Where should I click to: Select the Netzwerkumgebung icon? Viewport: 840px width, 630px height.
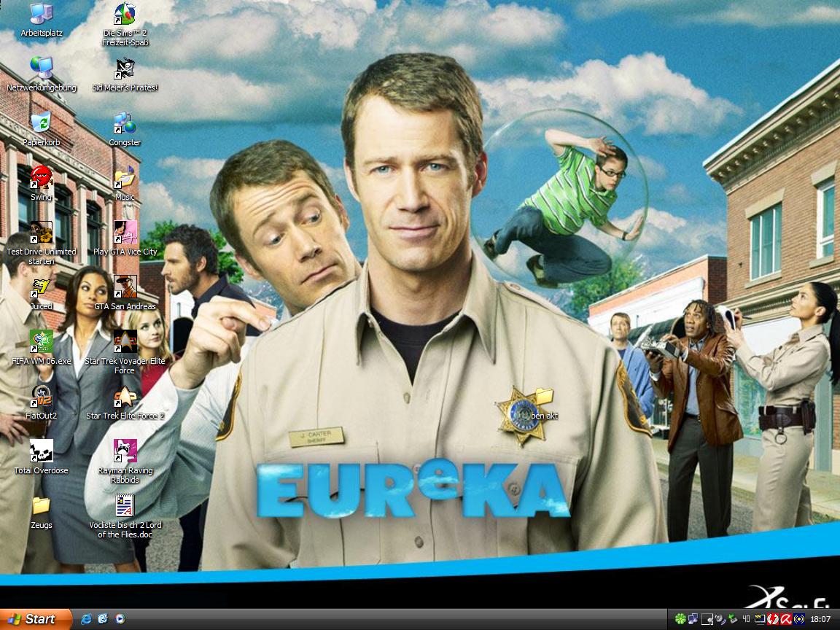(42, 69)
